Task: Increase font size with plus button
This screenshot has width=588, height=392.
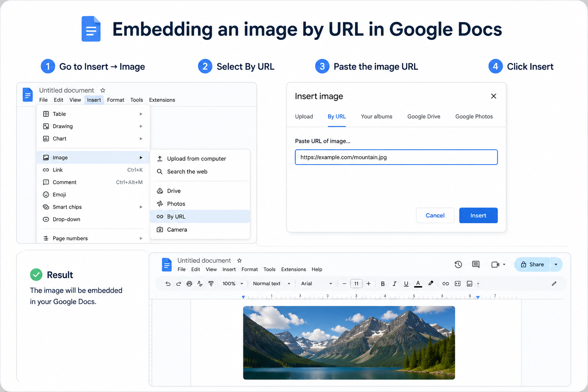Action: coord(369,284)
